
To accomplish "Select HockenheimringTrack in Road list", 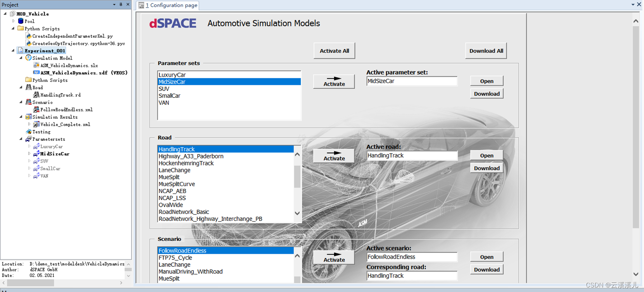I will [225, 163].
